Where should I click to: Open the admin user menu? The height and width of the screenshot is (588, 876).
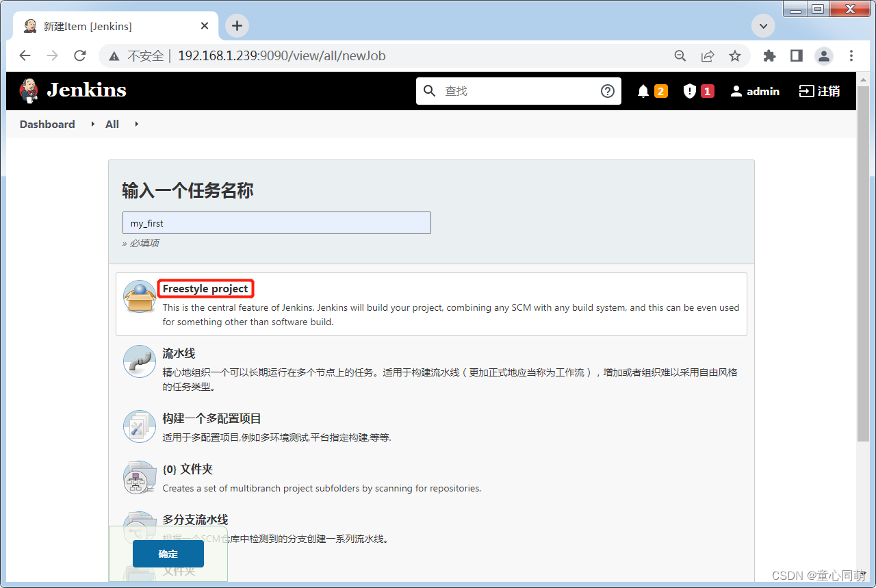(754, 90)
